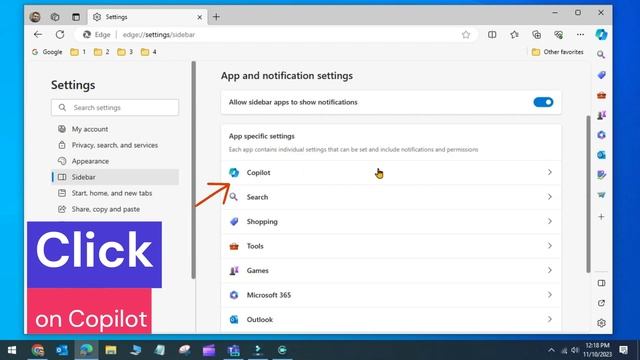640x360 pixels.
Task: Toggle Allow sidebar apps to show notifications
Action: click(543, 102)
